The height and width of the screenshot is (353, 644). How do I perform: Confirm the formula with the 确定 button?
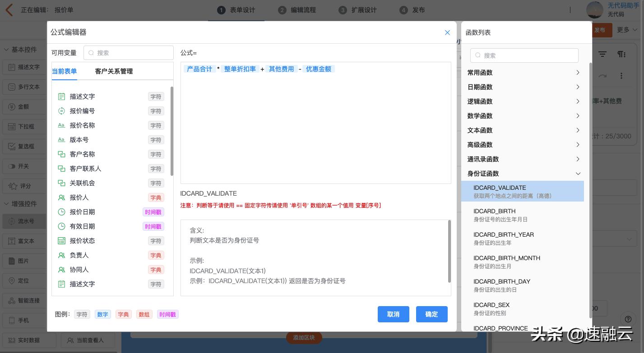pyautogui.click(x=431, y=314)
